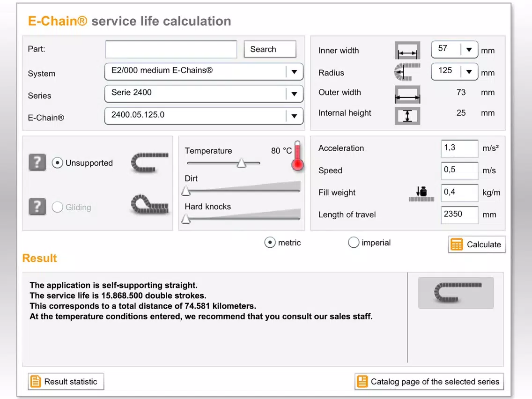This screenshot has width=532, height=399.
Task: Open the Series dropdown Serie 2400
Action: click(x=204, y=94)
